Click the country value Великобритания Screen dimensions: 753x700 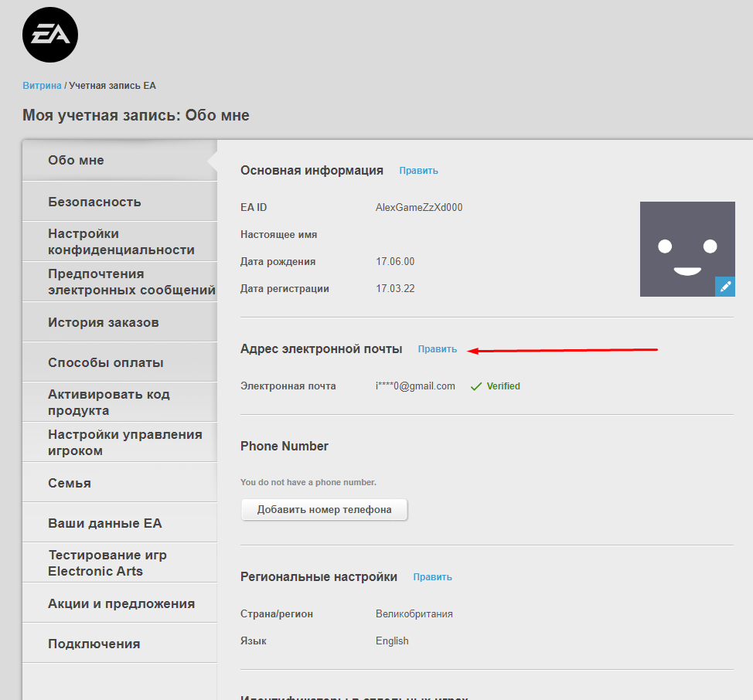(x=414, y=613)
